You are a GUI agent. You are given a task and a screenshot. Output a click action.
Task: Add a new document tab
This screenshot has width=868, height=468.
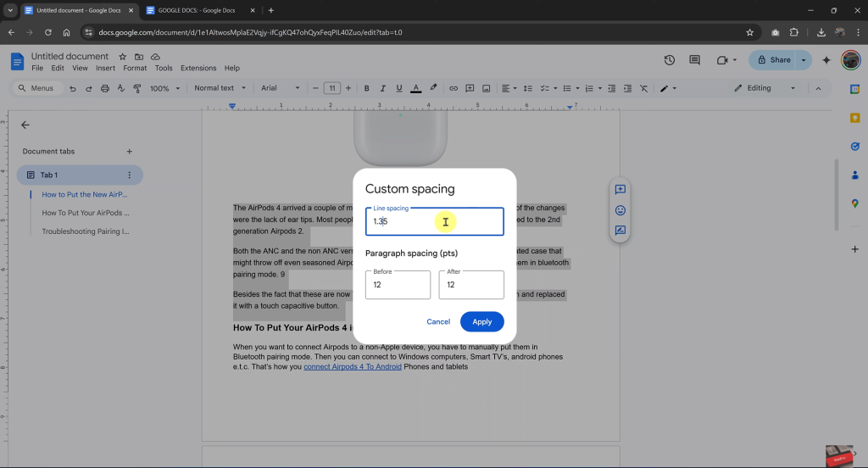tap(129, 151)
